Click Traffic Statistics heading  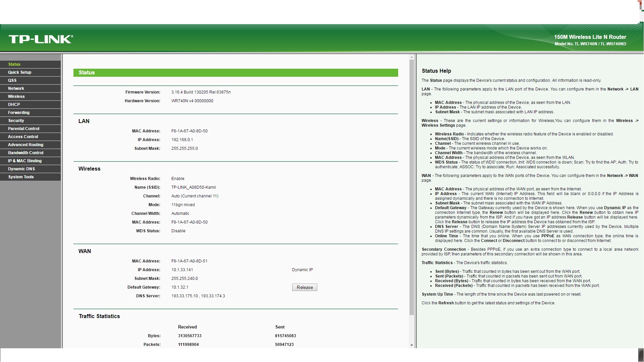(99, 316)
